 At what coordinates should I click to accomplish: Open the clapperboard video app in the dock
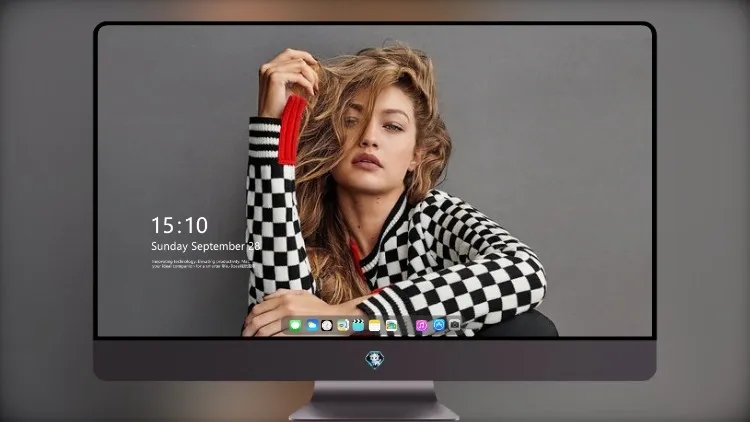tap(358, 325)
